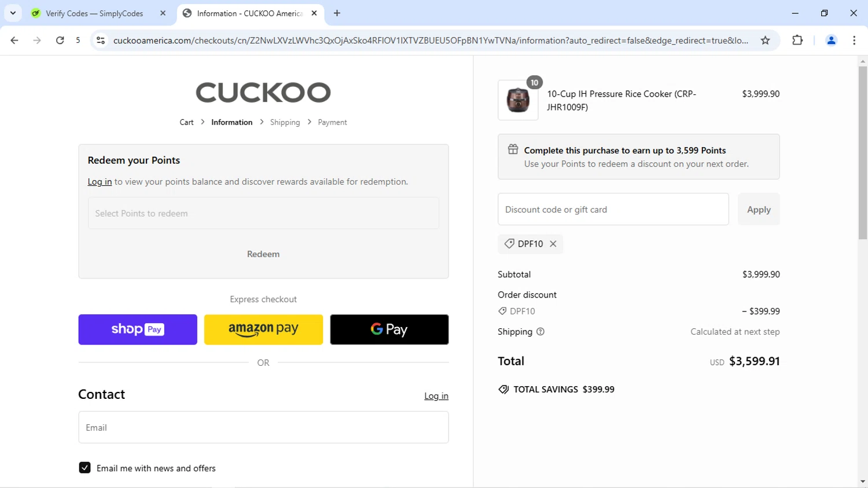Open the browser extensions puzzle icon
The height and width of the screenshot is (488, 868).
click(x=797, y=41)
